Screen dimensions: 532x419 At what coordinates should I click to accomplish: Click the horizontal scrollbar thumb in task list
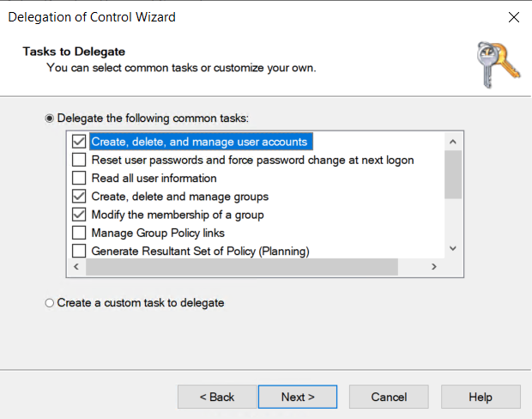(242, 267)
